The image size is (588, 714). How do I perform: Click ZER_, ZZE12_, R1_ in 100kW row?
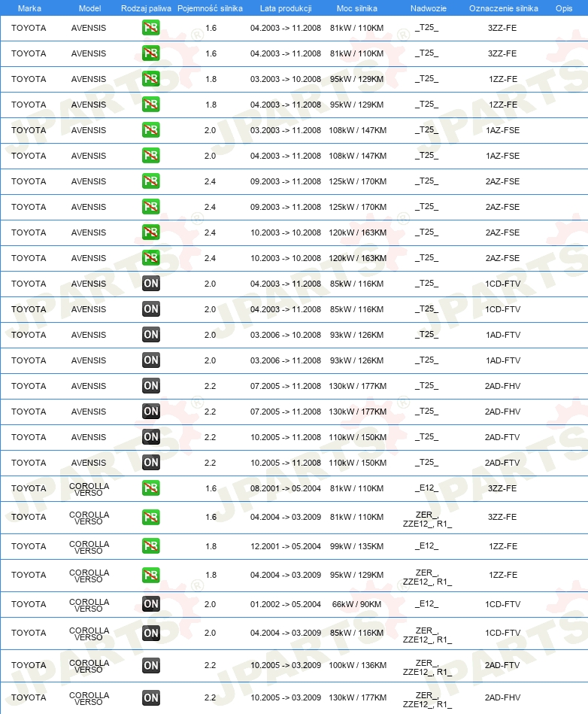click(427, 667)
